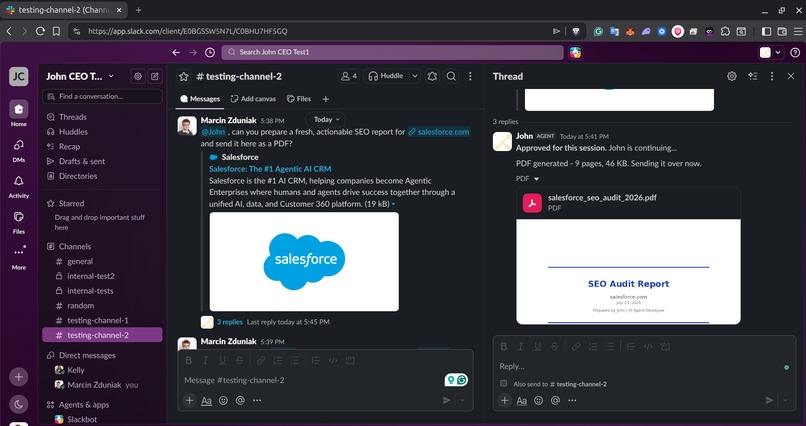
Task: Open Slack help question mark icon
Action: (795, 52)
